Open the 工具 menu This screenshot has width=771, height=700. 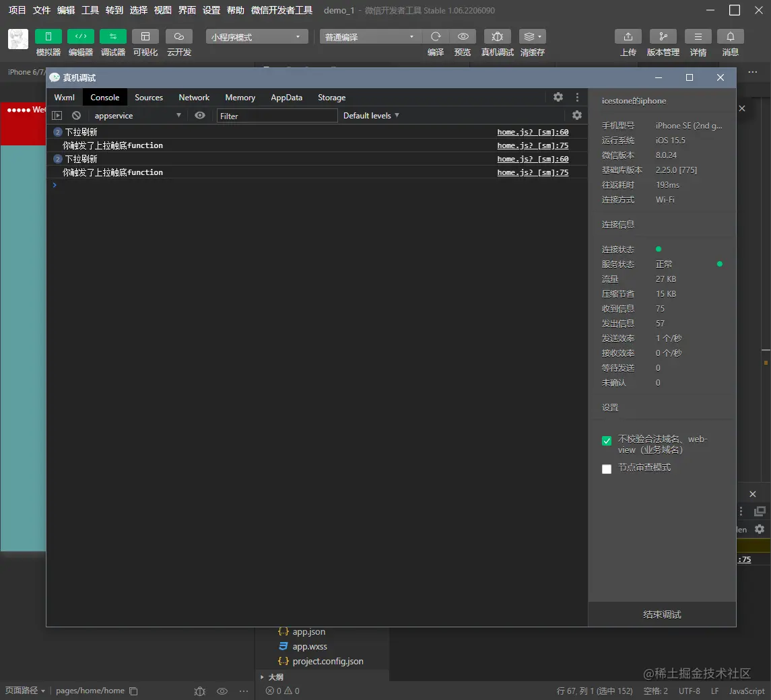(90, 10)
